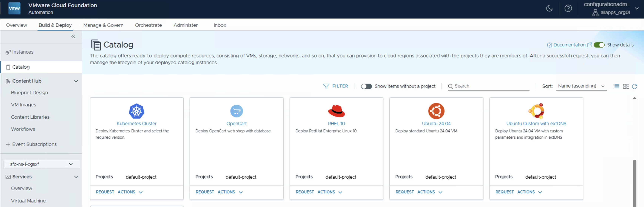Image resolution: width=644 pixels, height=207 pixels.
Task: Request the Ubuntu 24.04 catalog item
Action: [404, 192]
